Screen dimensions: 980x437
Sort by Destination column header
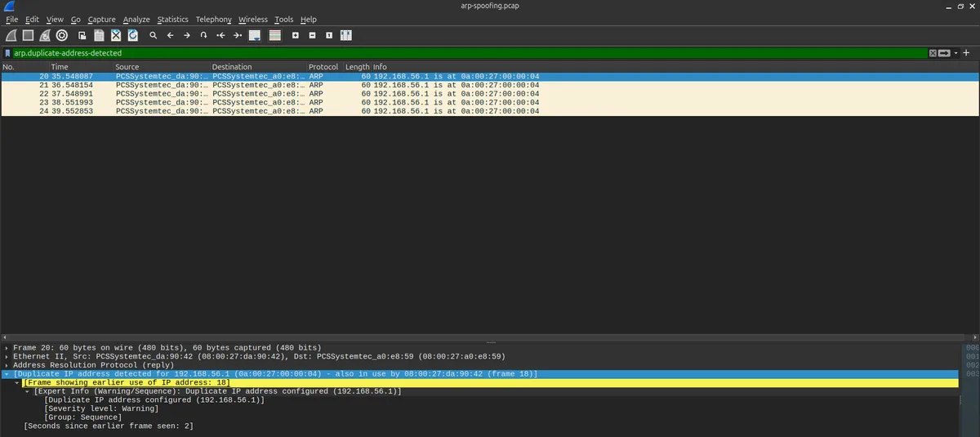(257, 67)
